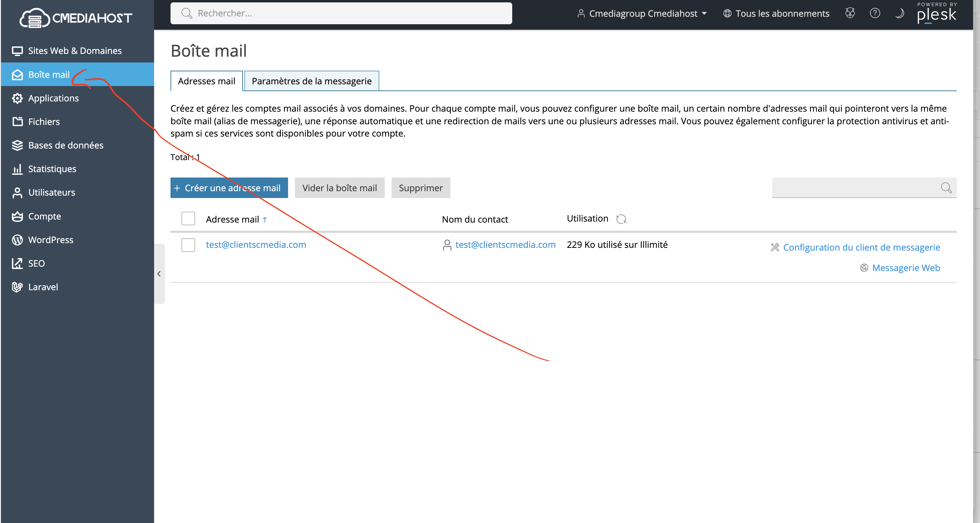Sort by the Adresse mail column header
Screen dimensions: 980x523
232,219
